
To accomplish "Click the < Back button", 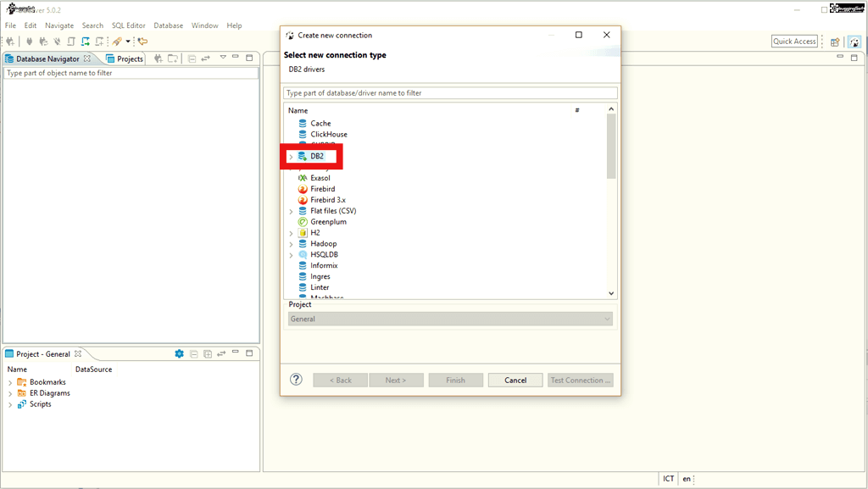I will pos(341,380).
